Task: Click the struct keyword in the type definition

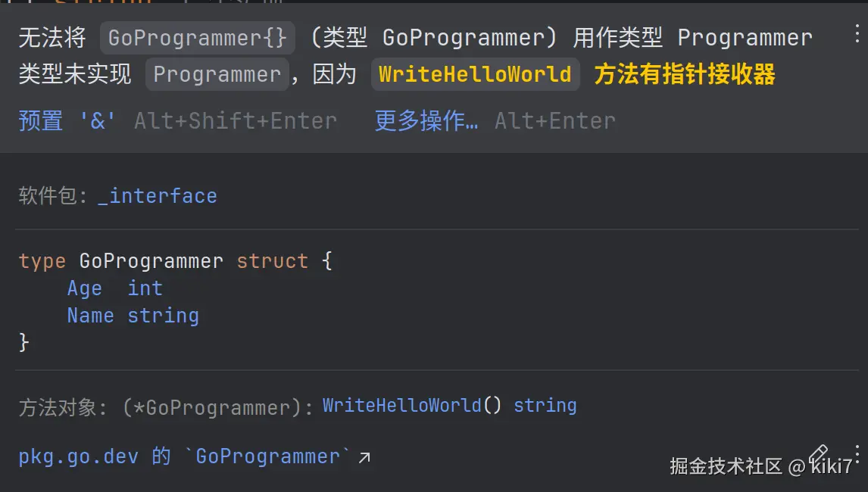Action: pos(272,261)
